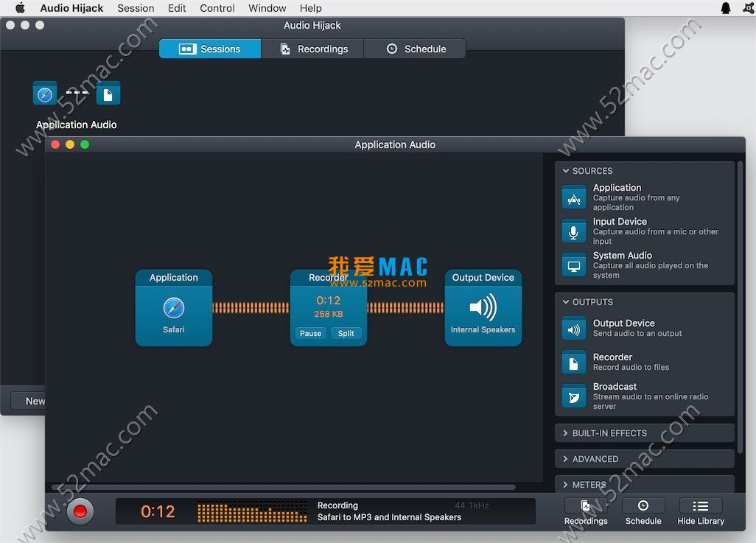
Task: Click the Output Device block title header
Action: tap(483, 278)
